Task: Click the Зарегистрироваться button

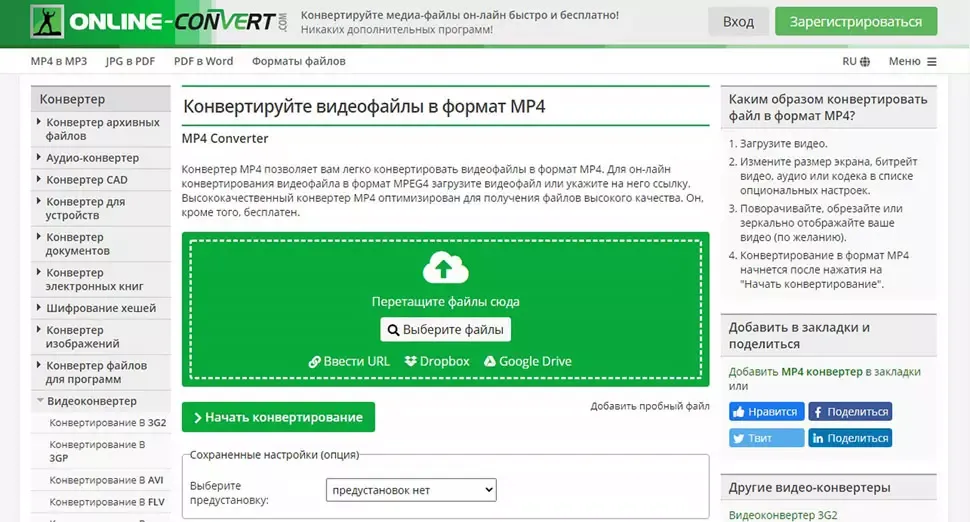Action: click(856, 22)
